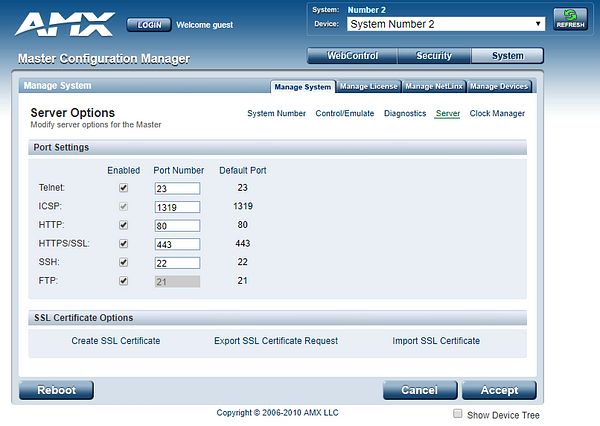The image size is (600, 426).
Task: Click the green Refresh icon button
Action: click(570, 19)
